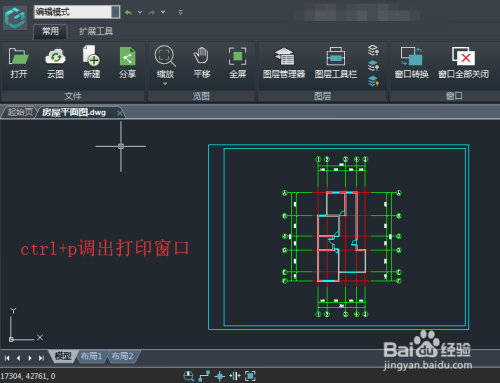Image resolution: width=500 pixels, height=383 pixels.
Task: Click the 览图 ribbon group label
Action: pos(201,96)
